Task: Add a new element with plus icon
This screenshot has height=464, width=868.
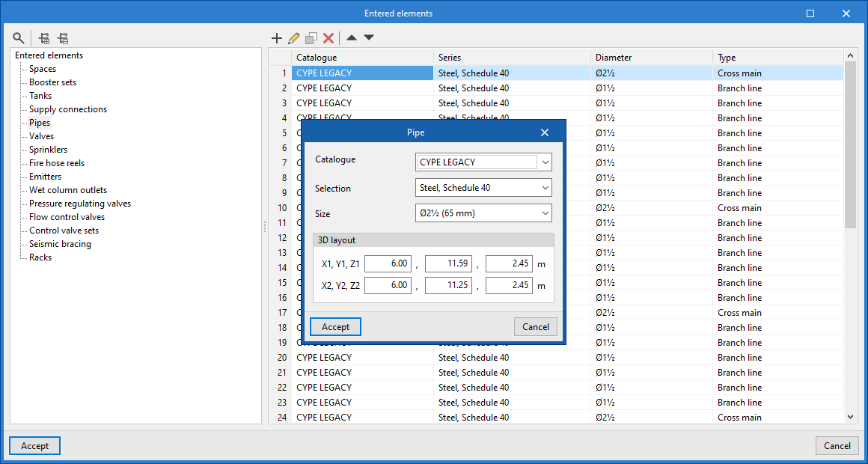Action: click(276, 38)
